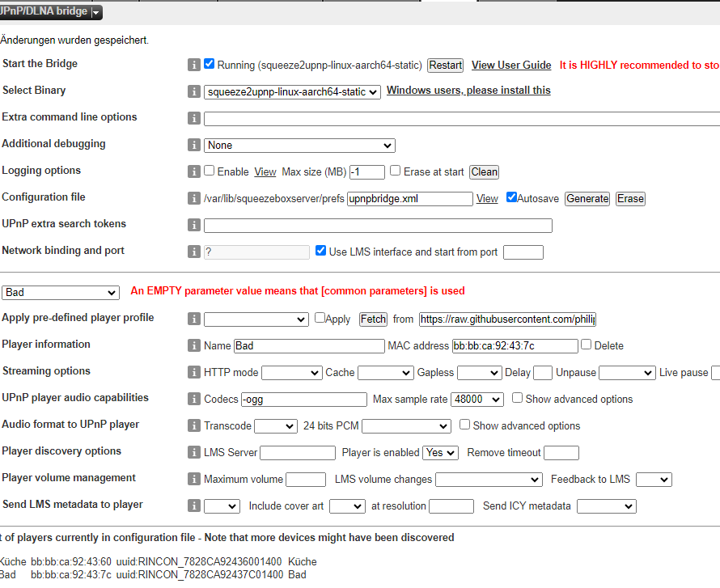Viewport: 720px width, 588px height.
Task: Tick the Erase at start checkbox
Action: [395, 171]
